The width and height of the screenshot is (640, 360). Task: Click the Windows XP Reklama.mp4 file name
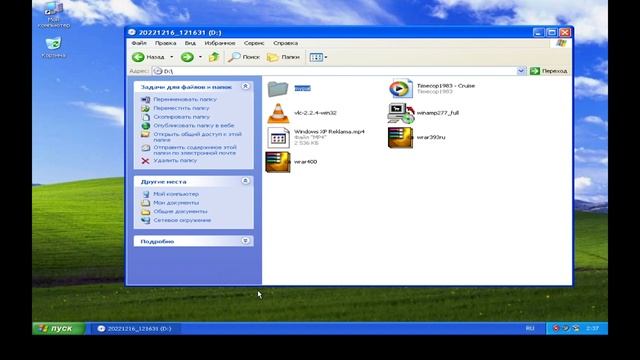(x=329, y=132)
